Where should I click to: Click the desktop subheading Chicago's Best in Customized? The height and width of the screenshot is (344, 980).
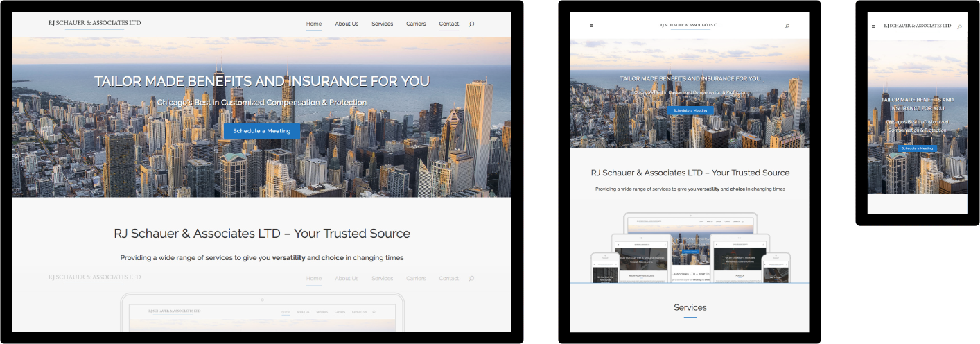262,103
